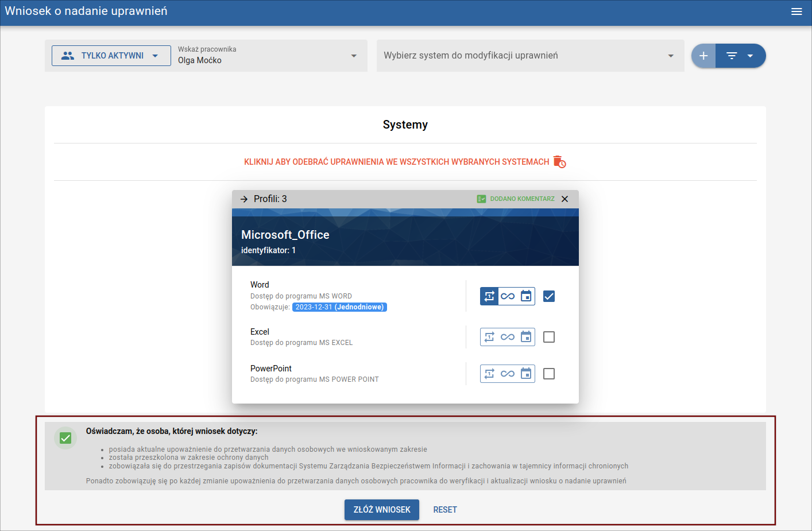The width and height of the screenshot is (812, 531).
Task: Expand the Tylko aktywni dropdown
Action: (x=111, y=56)
